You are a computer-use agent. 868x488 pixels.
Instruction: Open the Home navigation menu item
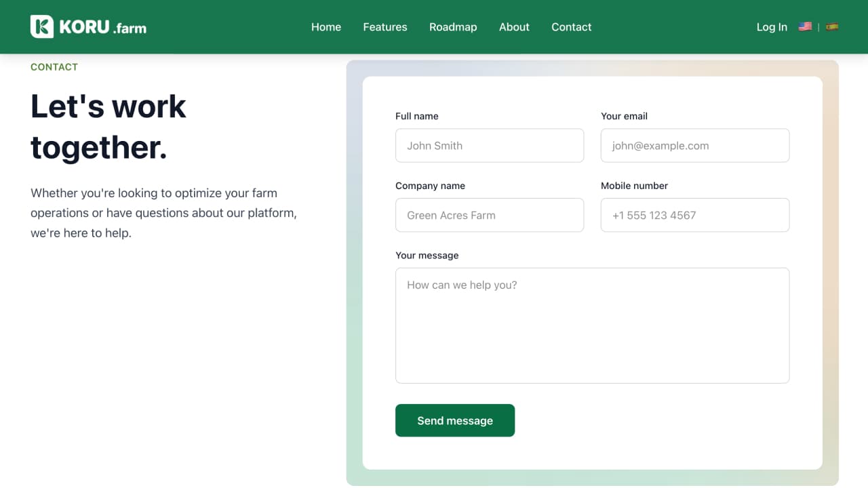[x=326, y=26]
